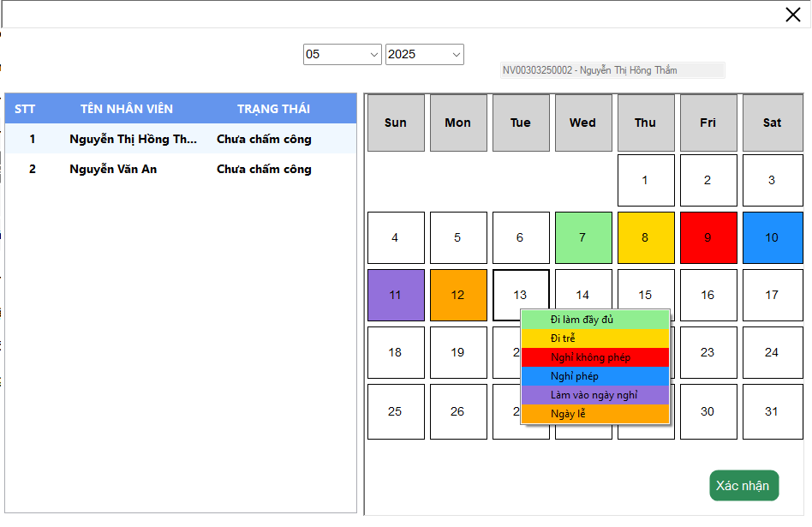Click the Thu weekday header
Viewport: 812px width, 527px height.
tap(646, 123)
